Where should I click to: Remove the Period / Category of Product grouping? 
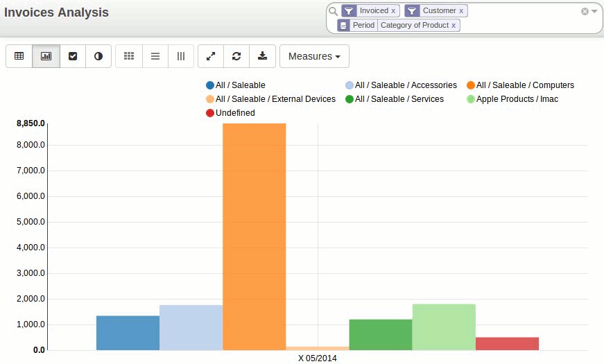[454, 25]
